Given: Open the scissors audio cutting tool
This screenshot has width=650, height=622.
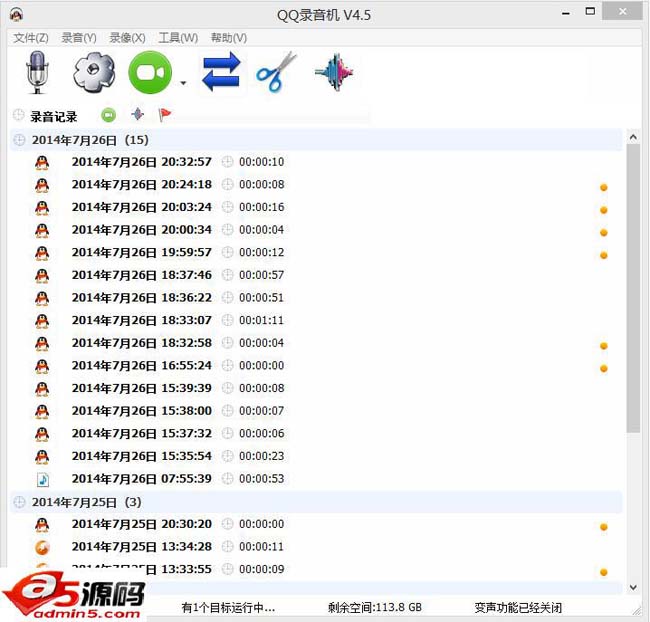Looking at the screenshot, I should tap(276, 71).
